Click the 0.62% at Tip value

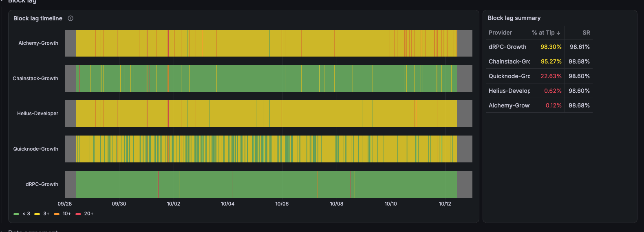(553, 91)
